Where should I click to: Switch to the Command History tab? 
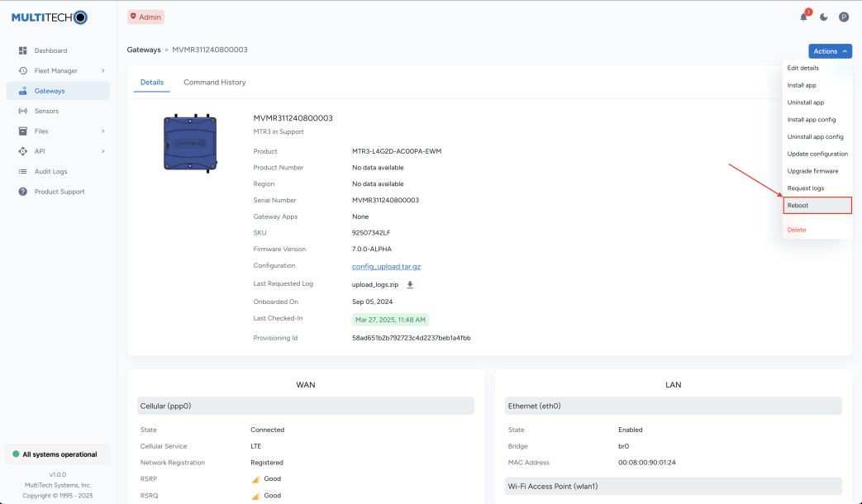pos(214,83)
